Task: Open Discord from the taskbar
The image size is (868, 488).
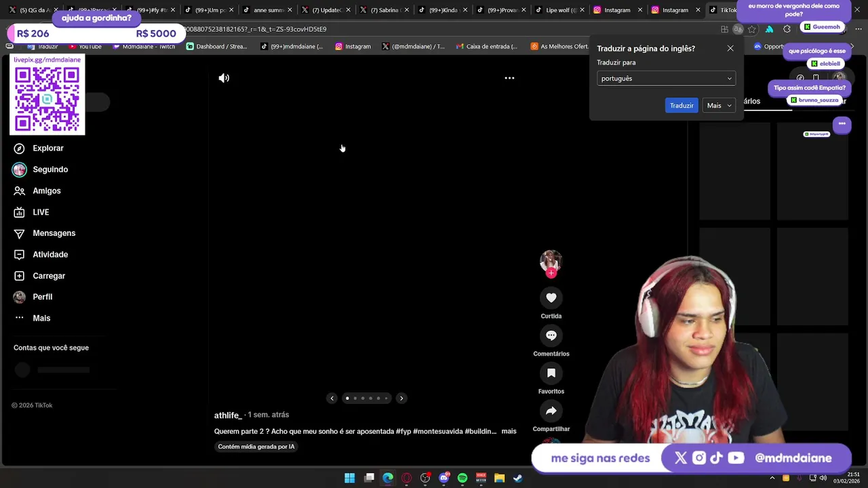Action: [x=444, y=478]
